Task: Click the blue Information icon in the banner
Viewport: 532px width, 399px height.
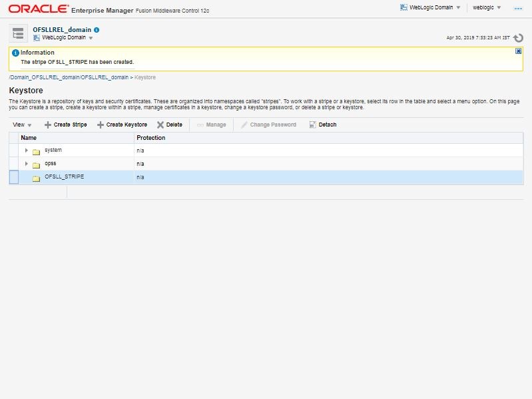Action: pos(15,53)
